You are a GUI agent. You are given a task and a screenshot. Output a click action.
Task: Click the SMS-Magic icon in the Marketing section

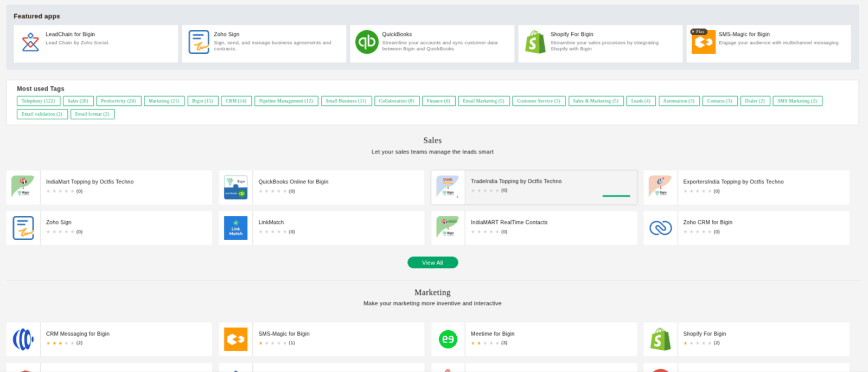235,339
